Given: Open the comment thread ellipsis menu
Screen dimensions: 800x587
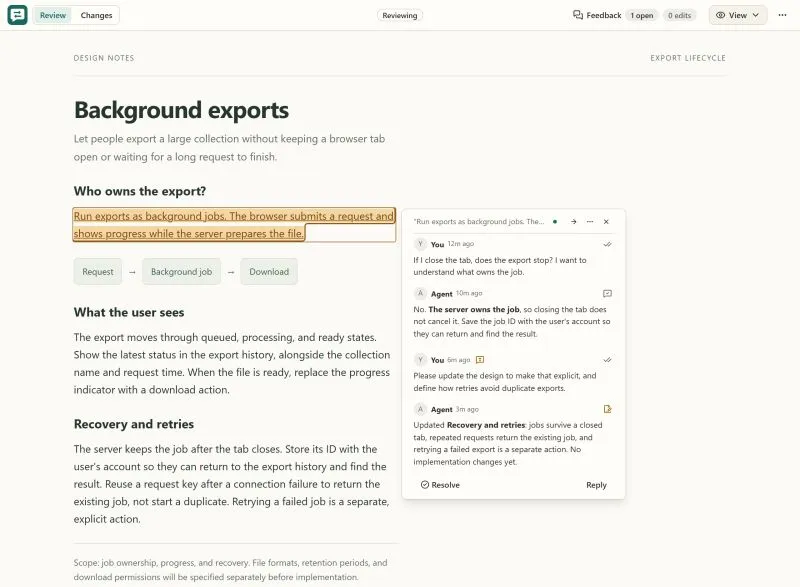Looking at the screenshot, I should coord(590,222).
